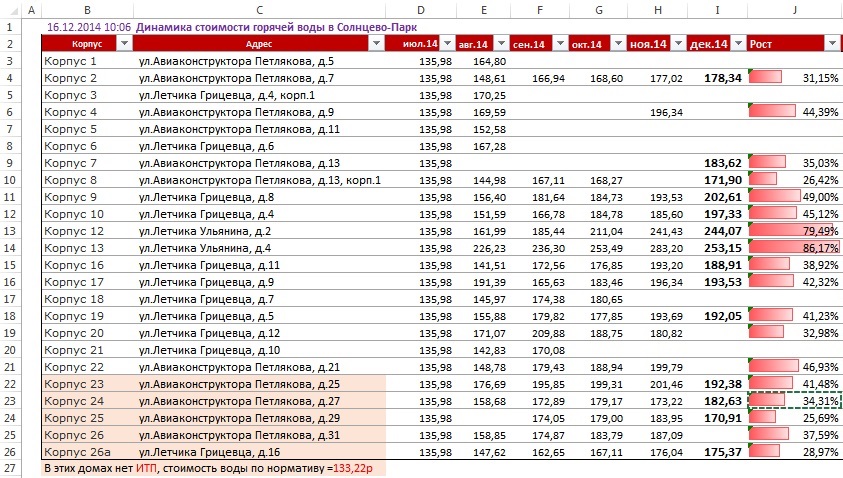Image resolution: width=843 pixels, height=478 pixels.
Task: Click bold value 244,07 in дек.14
Action: point(723,231)
